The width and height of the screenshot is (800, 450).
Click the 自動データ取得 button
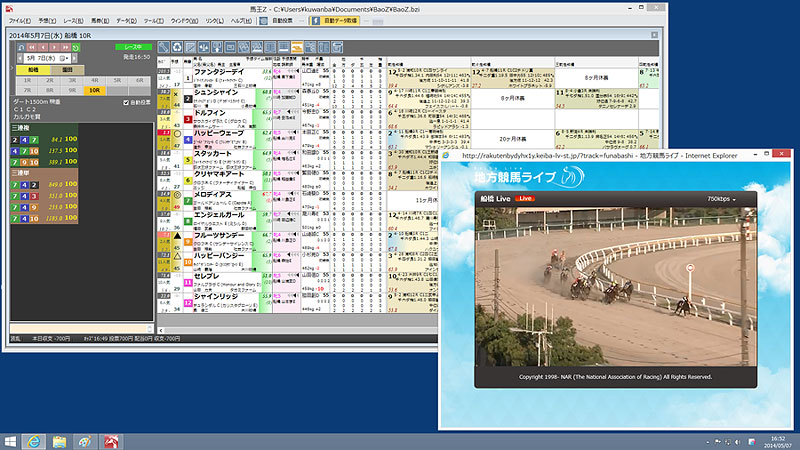(x=335, y=21)
